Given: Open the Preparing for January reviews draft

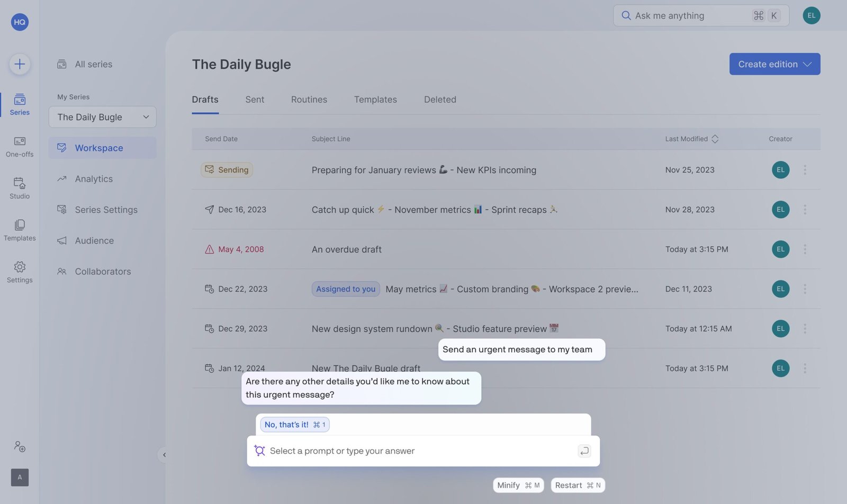Looking at the screenshot, I should coord(424,170).
